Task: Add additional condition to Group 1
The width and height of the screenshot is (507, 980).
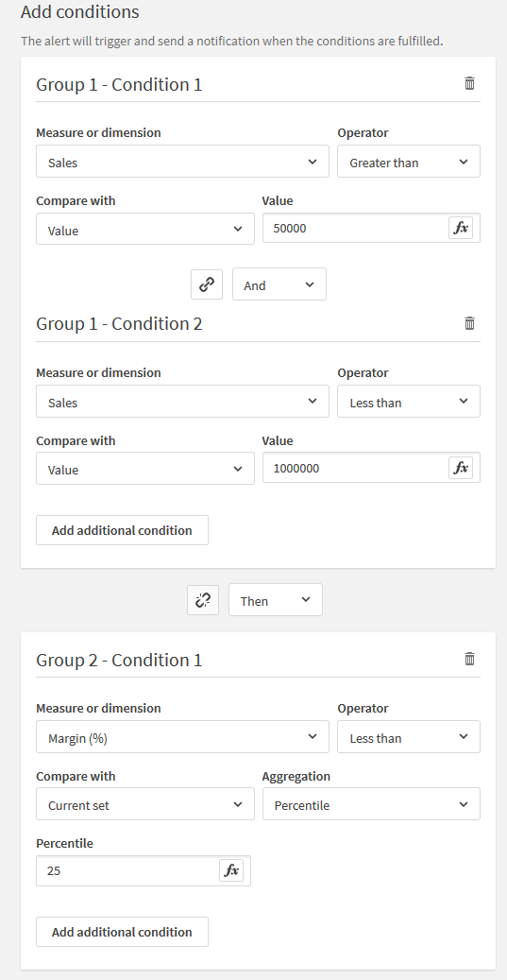Action: [x=122, y=530]
